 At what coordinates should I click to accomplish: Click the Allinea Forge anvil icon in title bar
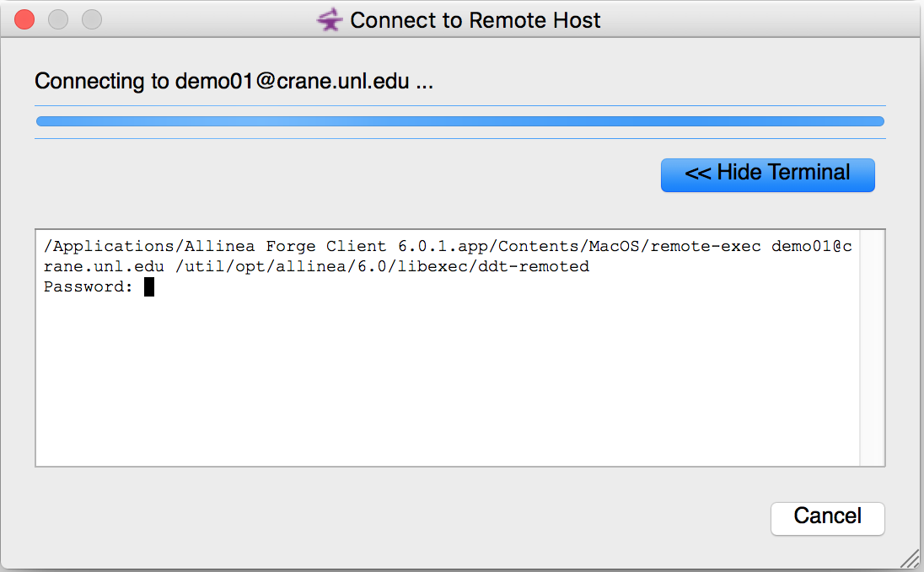pos(330,20)
